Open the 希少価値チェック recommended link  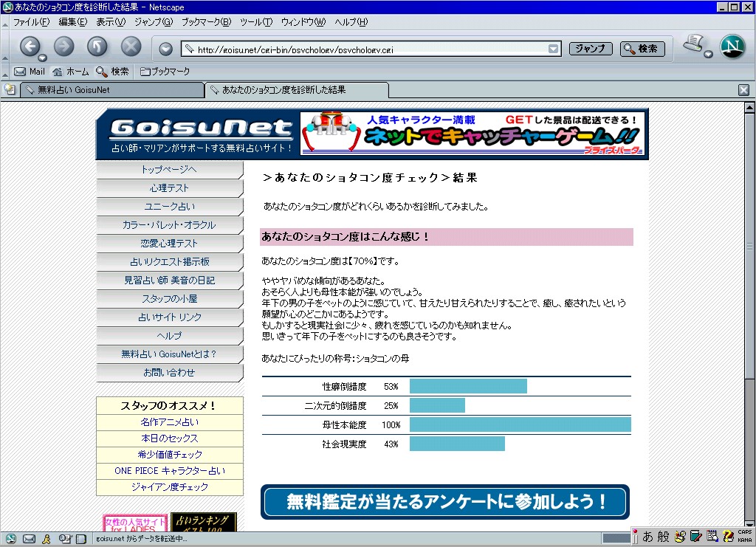170,455
